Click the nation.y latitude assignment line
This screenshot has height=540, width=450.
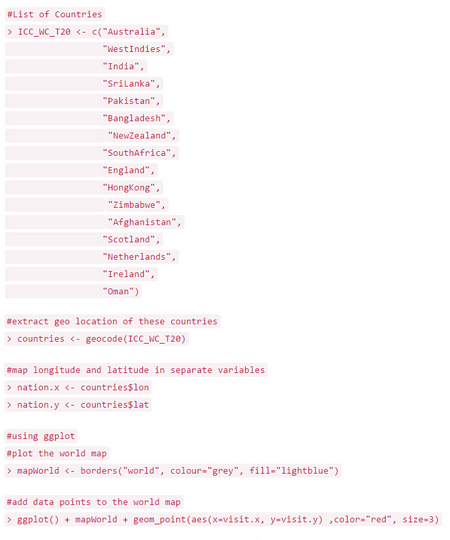tap(78, 405)
